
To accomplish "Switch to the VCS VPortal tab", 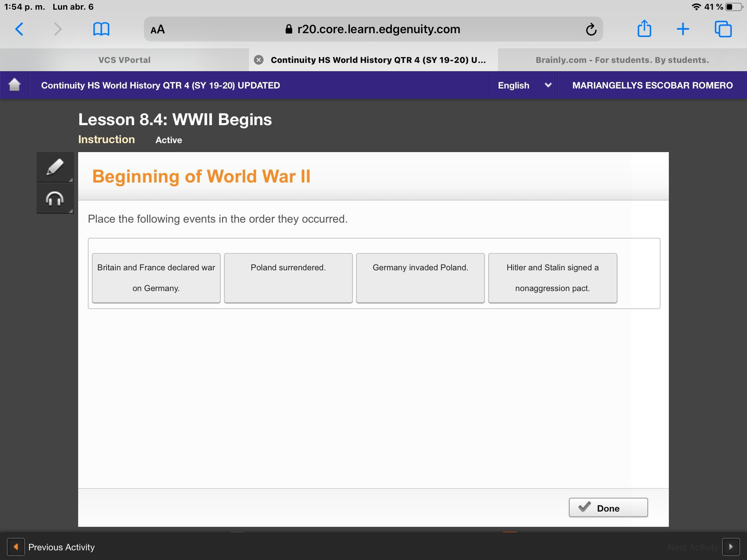I will [124, 60].
